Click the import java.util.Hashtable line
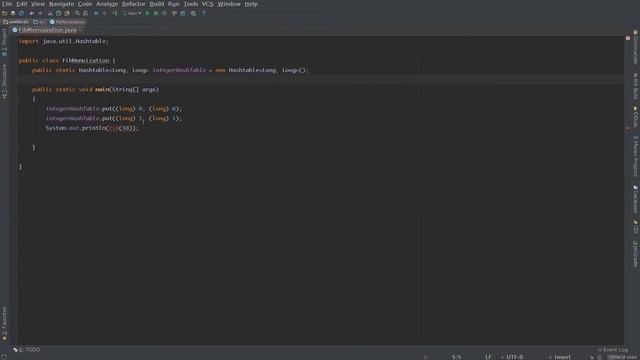 tap(64, 41)
